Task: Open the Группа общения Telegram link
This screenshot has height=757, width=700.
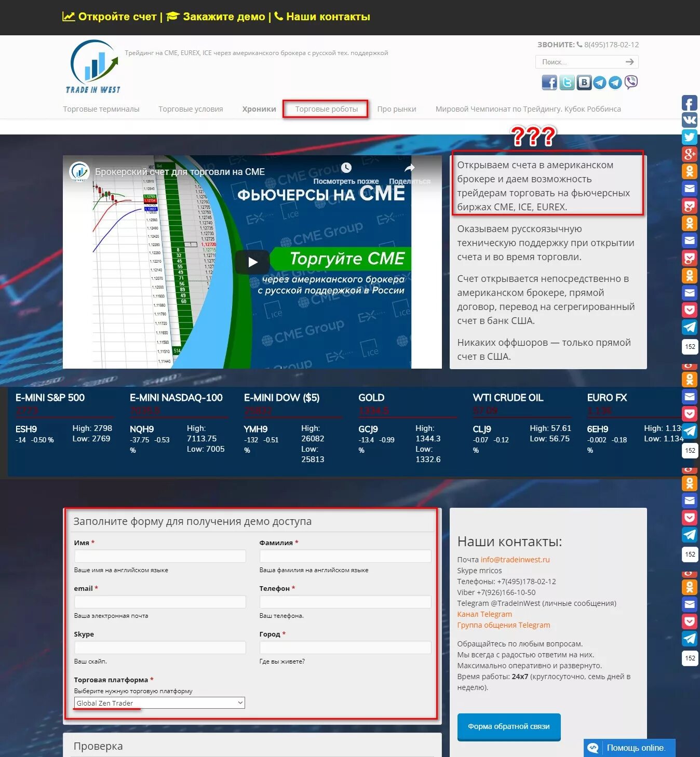Action: point(504,625)
